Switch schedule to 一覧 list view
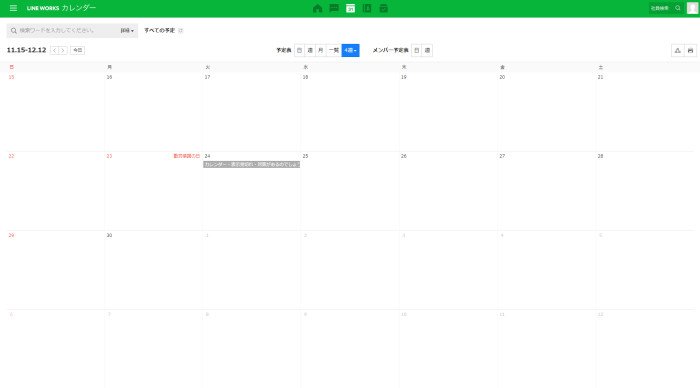This screenshot has width=700, height=388. [334, 50]
